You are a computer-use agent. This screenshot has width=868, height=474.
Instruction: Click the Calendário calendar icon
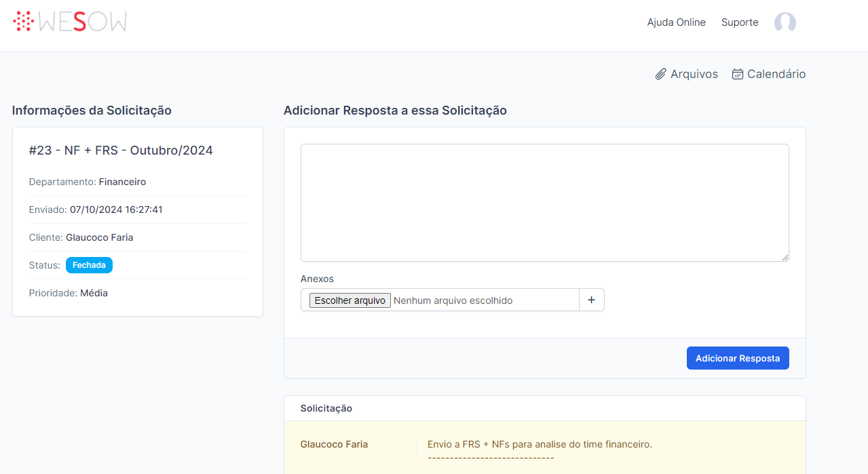click(x=738, y=74)
